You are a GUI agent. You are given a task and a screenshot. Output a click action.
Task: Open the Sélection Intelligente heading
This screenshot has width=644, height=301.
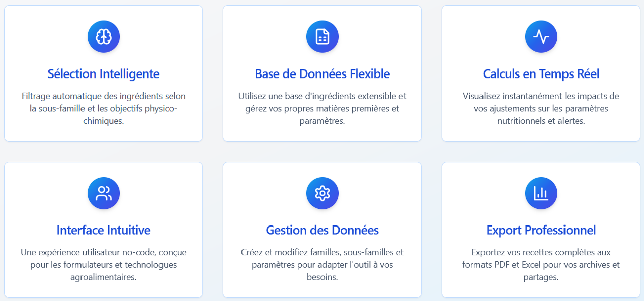[104, 74]
